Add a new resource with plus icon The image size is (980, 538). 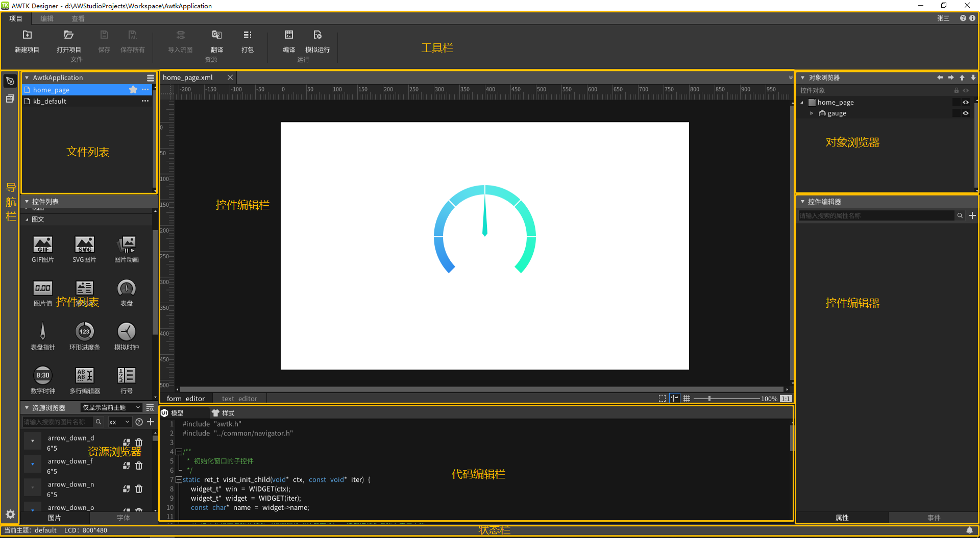(151, 422)
